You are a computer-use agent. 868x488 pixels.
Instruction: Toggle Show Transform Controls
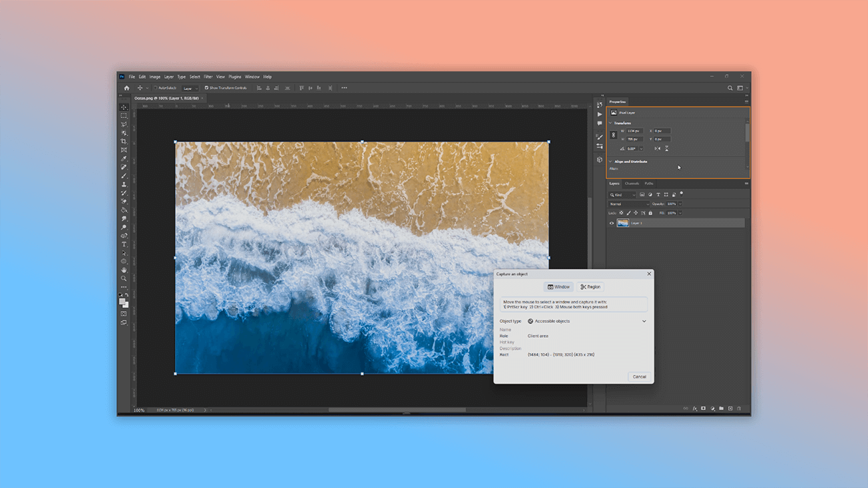pyautogui.click(x=206, y=87)
